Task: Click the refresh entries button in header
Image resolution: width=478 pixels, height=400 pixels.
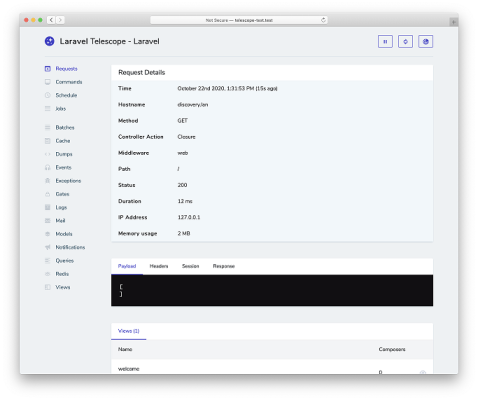Action: click(405, 42)
